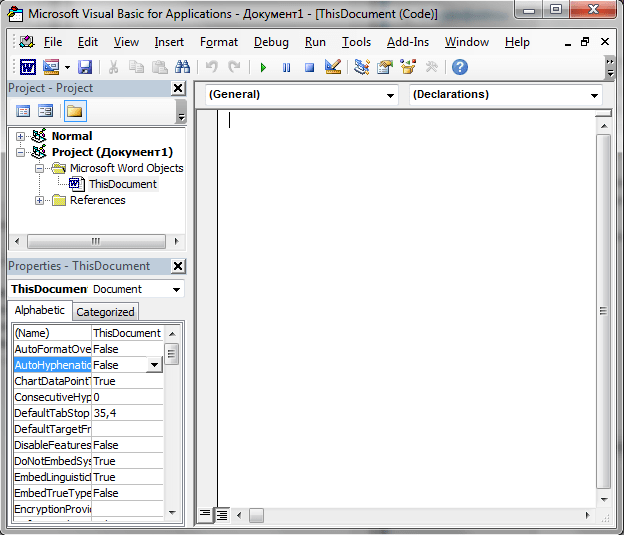Close the Project panel
This screenshot has width=624, height=535.
click(178, 88)
